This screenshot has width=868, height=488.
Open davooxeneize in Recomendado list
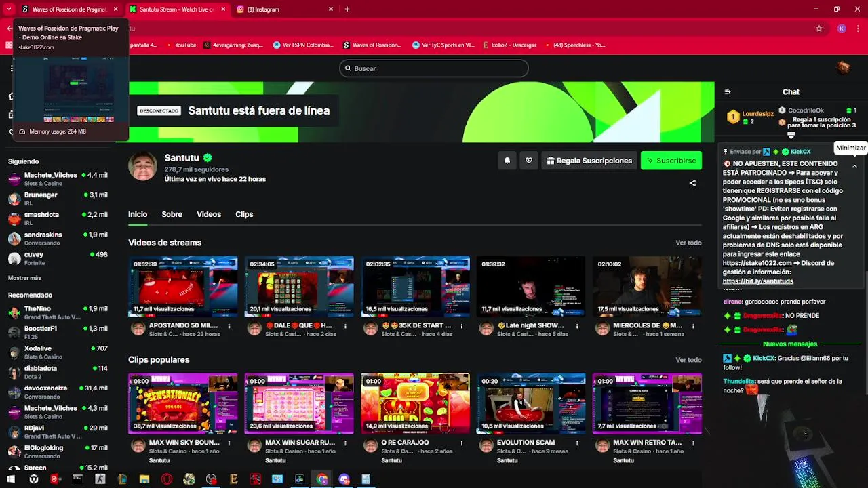(58, 392)
